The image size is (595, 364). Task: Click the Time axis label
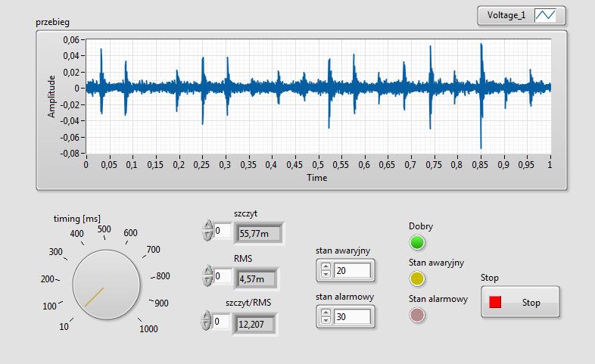pyautogui.click(x=317, y=177)
